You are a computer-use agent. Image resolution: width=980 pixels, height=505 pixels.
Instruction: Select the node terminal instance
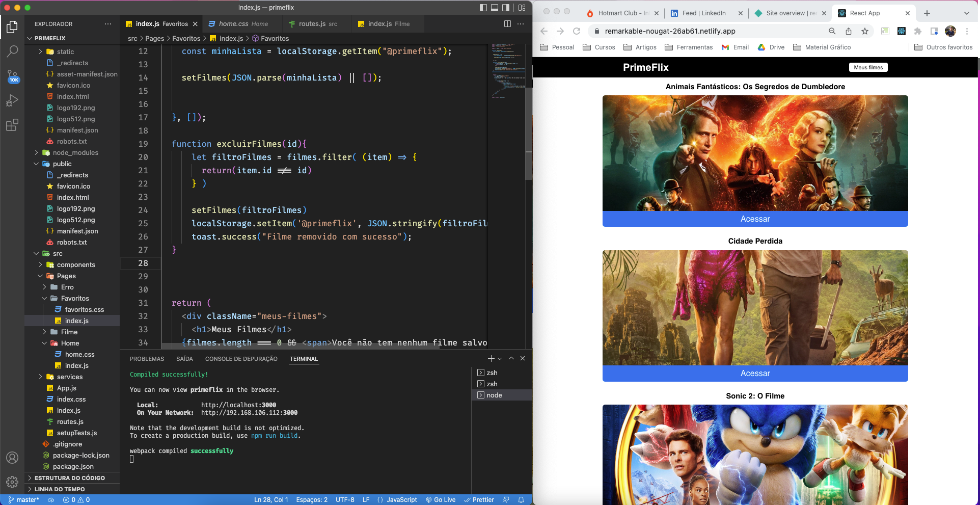coord(502,395)
